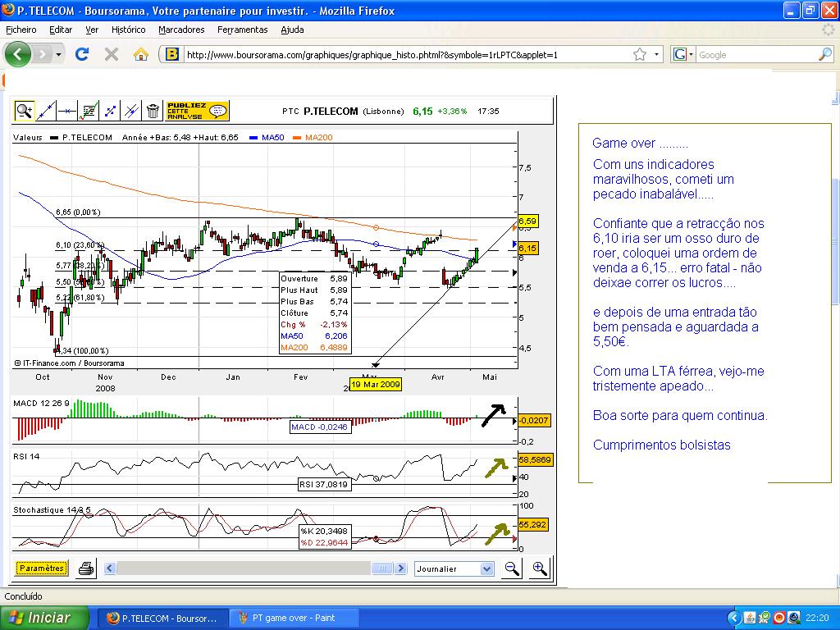Open the address bar history dropdown
The width and height of the screenshot is (840, 630).
656,55
